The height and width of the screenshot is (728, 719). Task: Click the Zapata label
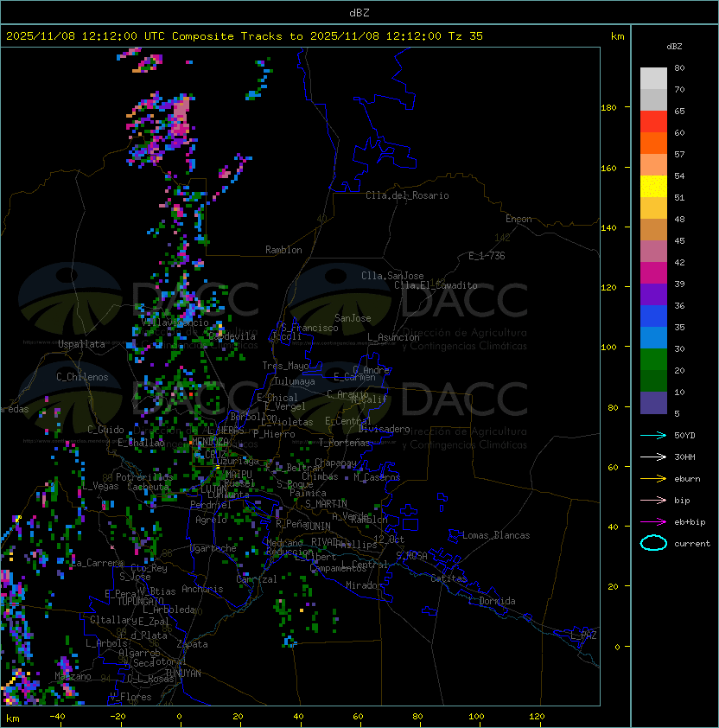(192, 644)
